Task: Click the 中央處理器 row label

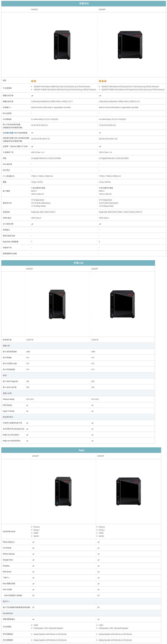Action: tap(7, 88)
